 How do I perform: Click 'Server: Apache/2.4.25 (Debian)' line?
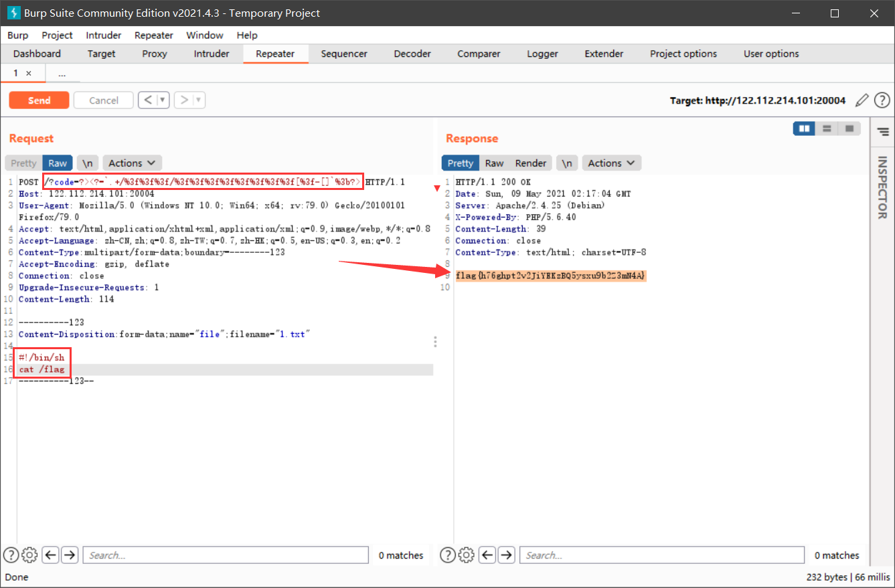(x=530, y=205)
